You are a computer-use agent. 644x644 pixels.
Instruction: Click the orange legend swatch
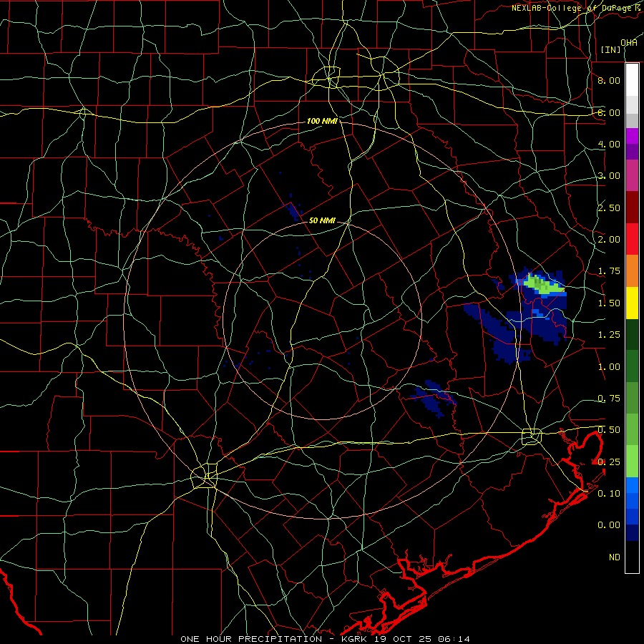(x=632, y=271)
